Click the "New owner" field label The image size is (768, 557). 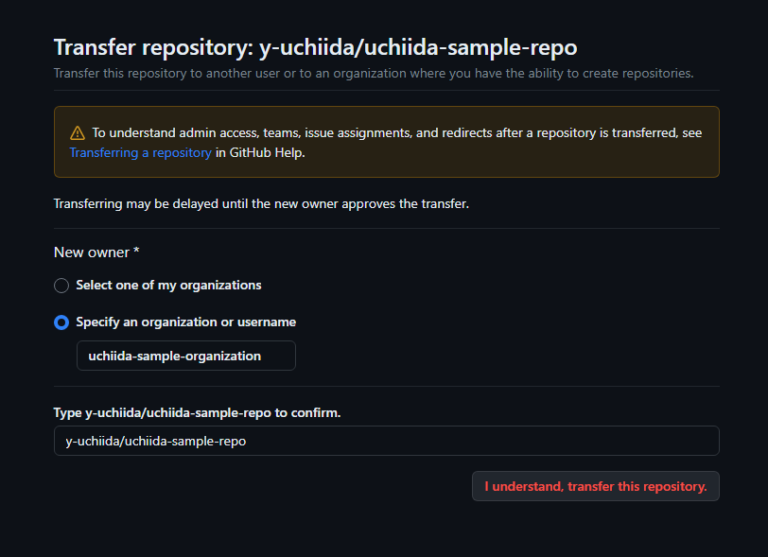point(91,252)
